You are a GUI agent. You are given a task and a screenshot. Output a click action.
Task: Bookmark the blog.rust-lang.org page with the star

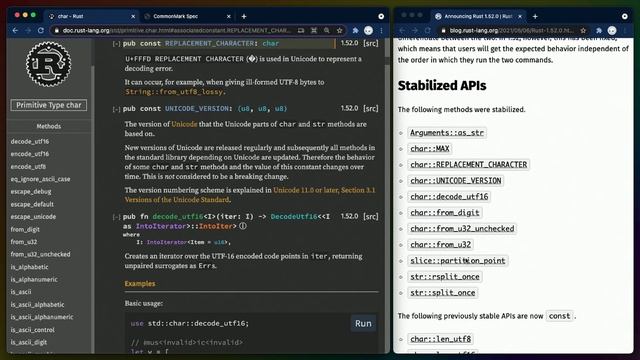(x=583, y=31)
